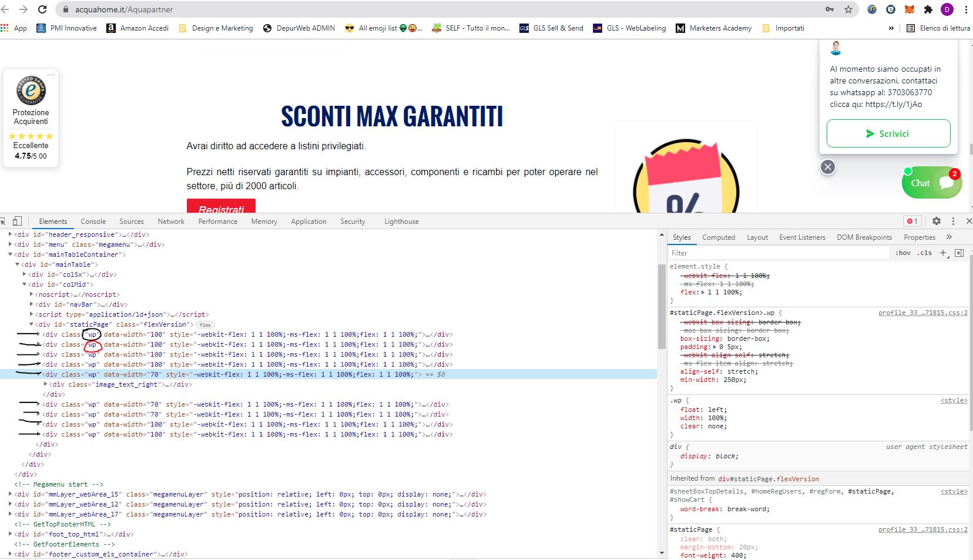Switch to the Network tab

171,222
